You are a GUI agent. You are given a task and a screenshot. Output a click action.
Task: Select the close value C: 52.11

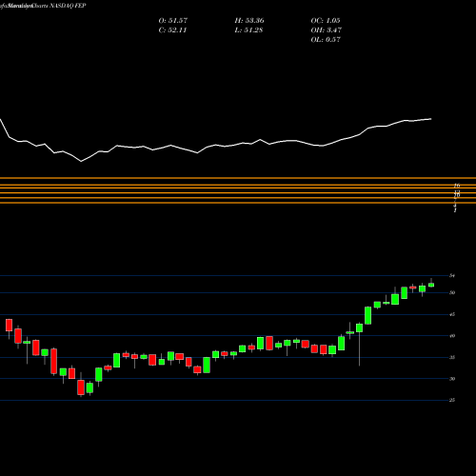(172, 30)
